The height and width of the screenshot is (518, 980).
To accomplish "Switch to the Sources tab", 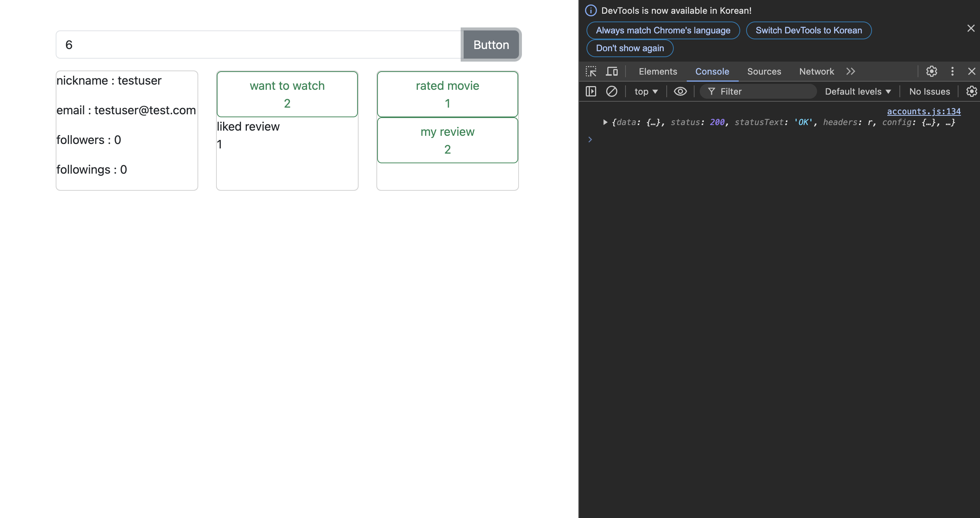I will [x=764, y=72].
